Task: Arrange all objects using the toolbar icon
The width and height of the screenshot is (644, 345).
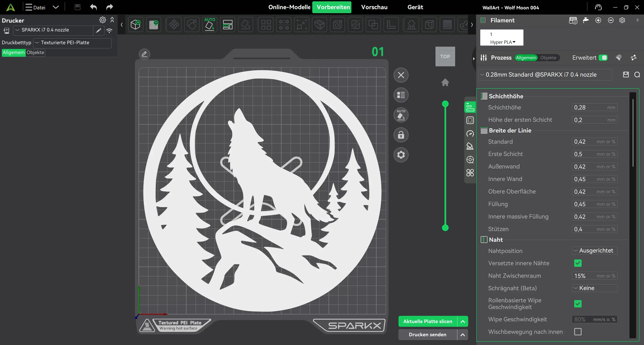Action: pyautogui.click(x=227, y=24)
